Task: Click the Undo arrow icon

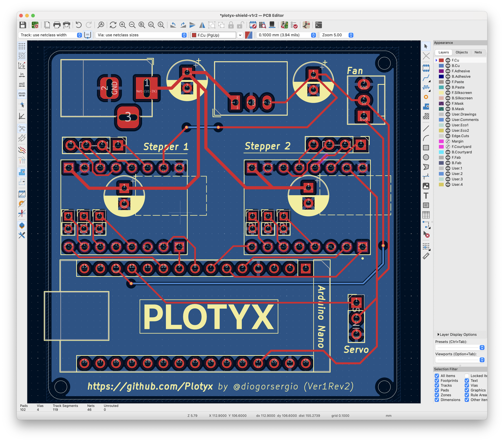Action: click(x=79, y=25)
